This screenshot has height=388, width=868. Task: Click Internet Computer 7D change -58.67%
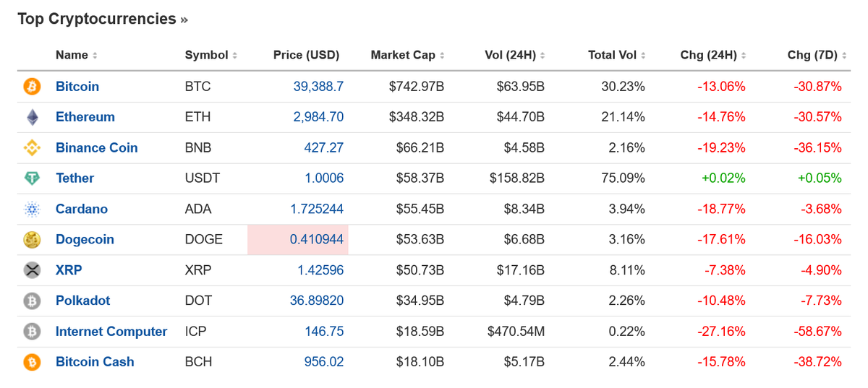pyautogui.click(x=817, y=332)
